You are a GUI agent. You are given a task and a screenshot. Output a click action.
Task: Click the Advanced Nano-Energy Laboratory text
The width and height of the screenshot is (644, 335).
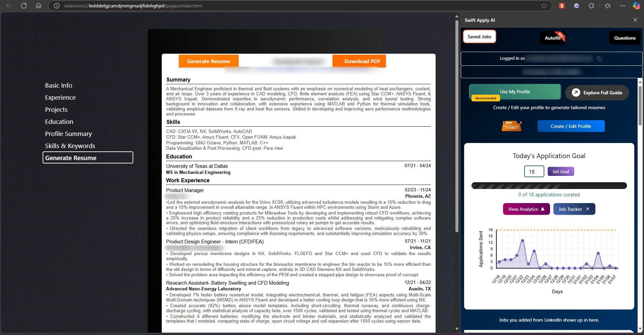(203, 289)
